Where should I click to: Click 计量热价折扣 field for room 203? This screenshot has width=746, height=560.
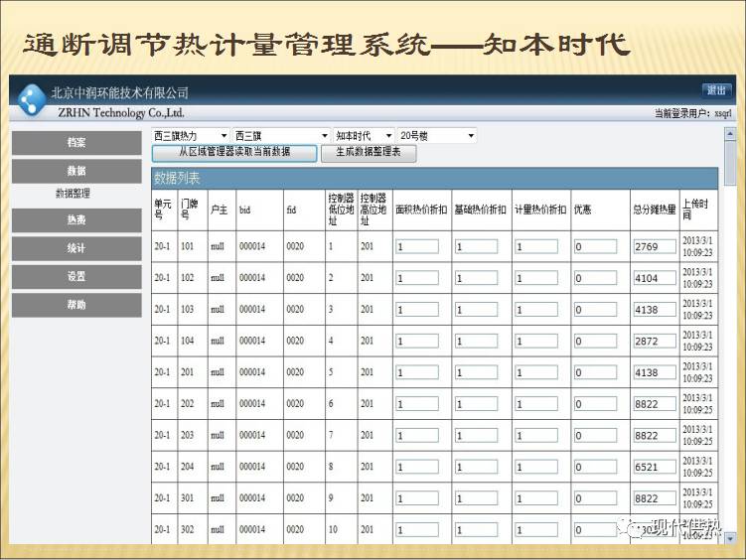point(536,436)
